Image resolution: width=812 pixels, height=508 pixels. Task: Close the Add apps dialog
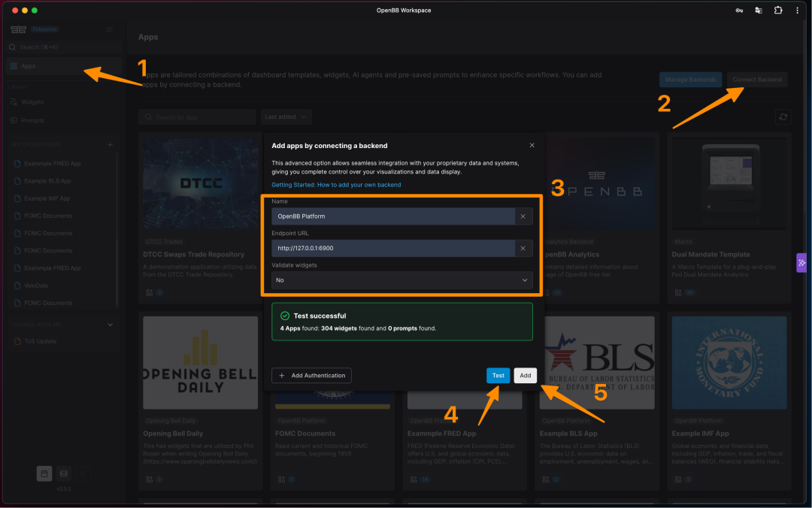(x=532, y=146)
